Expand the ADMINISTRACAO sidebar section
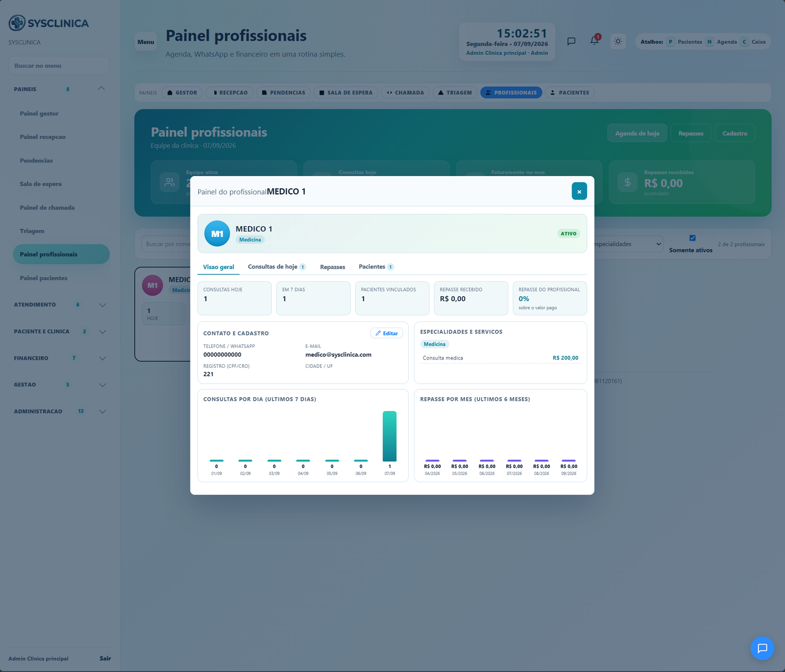This screenshot has height=672, width=785. coord(103,412)
